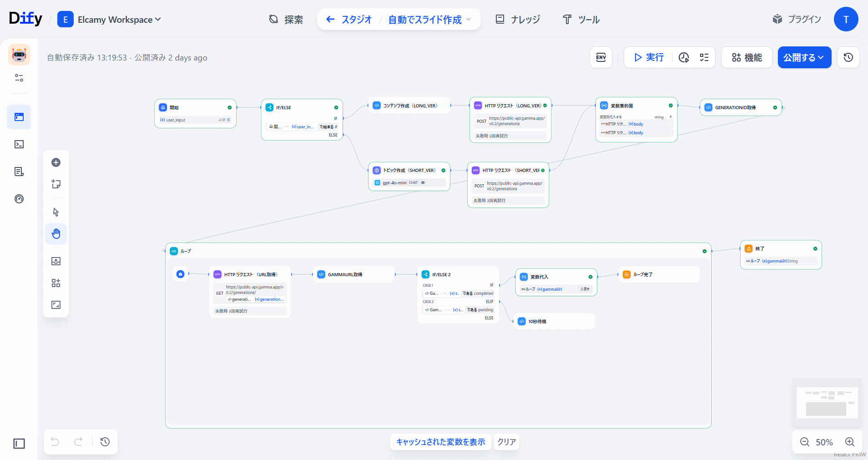Zoom out the canvas
The height and width of the screenshot is (460, 868).
pos(804,442)
